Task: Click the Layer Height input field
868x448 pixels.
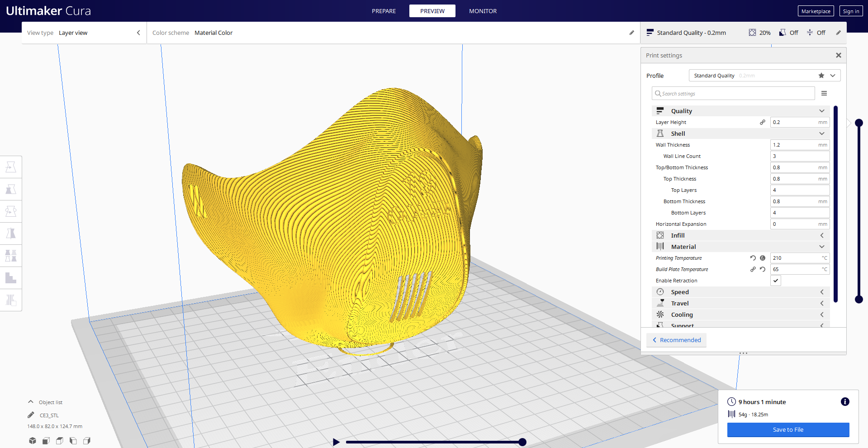Action: tap(794, 122)
